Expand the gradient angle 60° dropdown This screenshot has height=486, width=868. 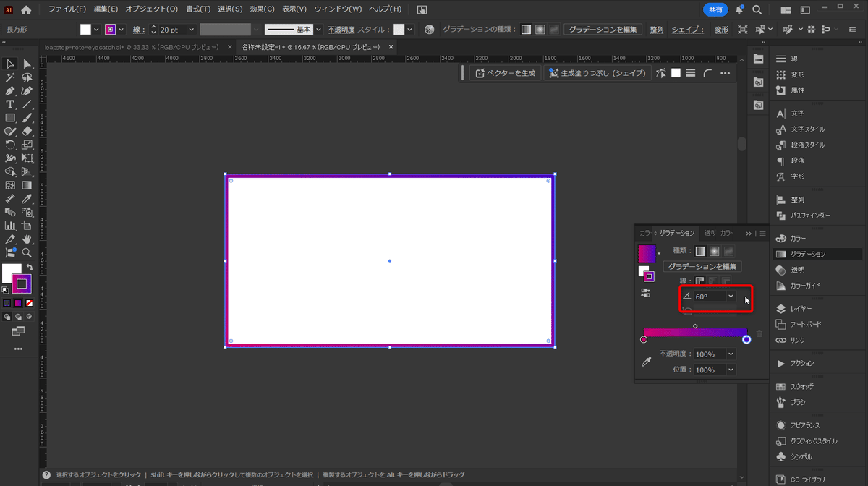coord(731,297)
